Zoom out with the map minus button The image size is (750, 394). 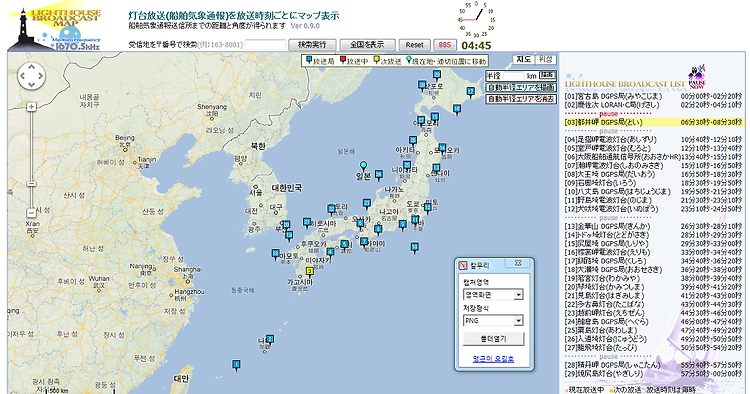click(32, 213)
